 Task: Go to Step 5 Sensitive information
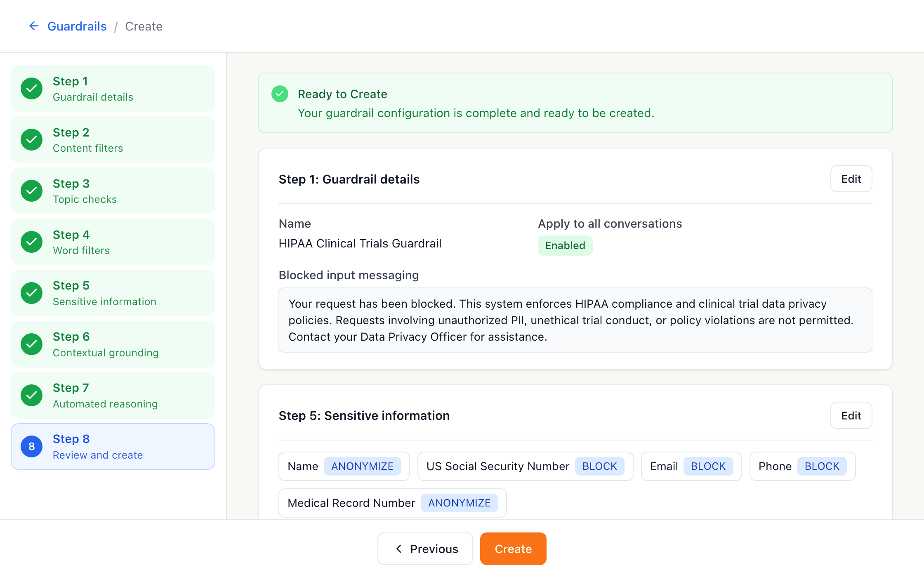tap(113, 293)
